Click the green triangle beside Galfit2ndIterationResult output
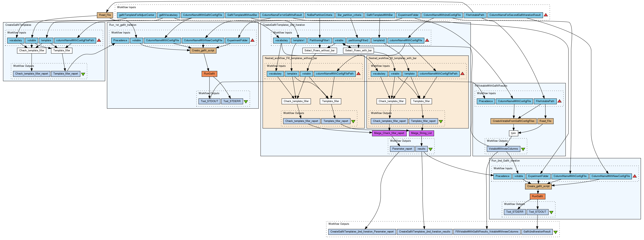The image size is (644, 240). [x=556, y=232]
